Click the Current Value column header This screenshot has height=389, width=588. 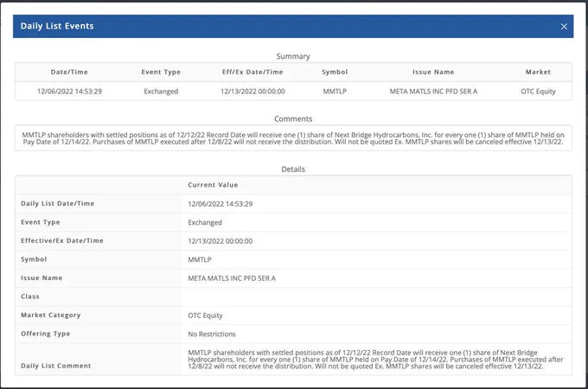(213, 185)
